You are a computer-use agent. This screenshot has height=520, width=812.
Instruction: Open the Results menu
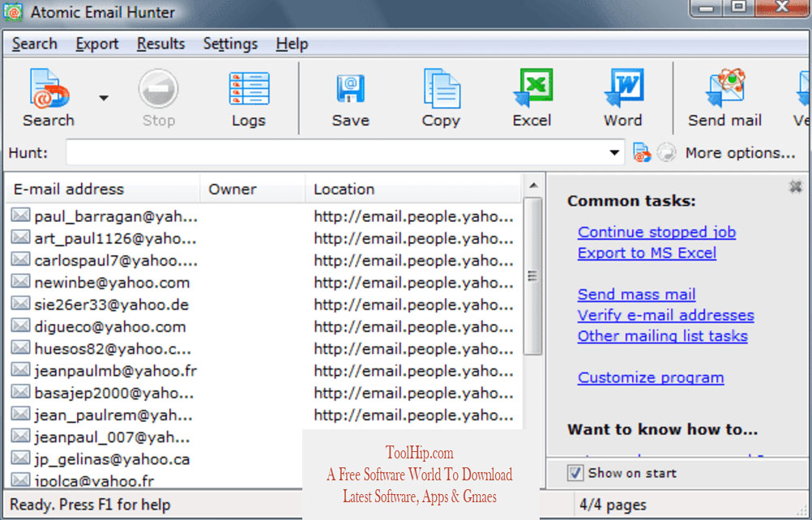(x=160, y=44)
